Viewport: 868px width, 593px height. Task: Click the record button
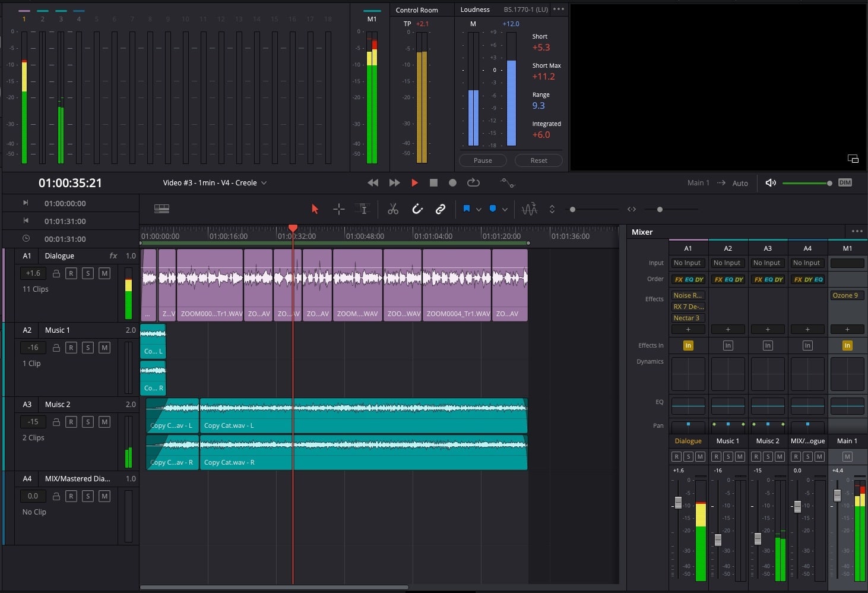(x=452, y=183)
